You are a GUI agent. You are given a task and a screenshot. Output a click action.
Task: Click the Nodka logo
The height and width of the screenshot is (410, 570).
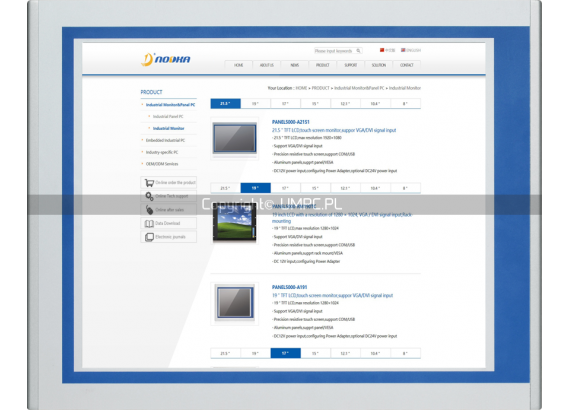coord(165,59)
